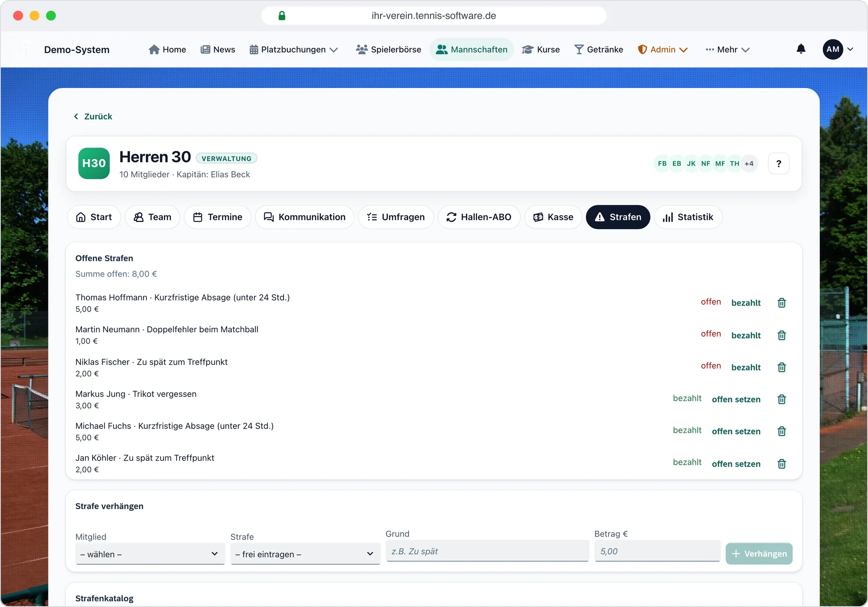Open Kurse in the navigation
The height and width of the screenshot is (607, 868).
click(x=541, y=49)
